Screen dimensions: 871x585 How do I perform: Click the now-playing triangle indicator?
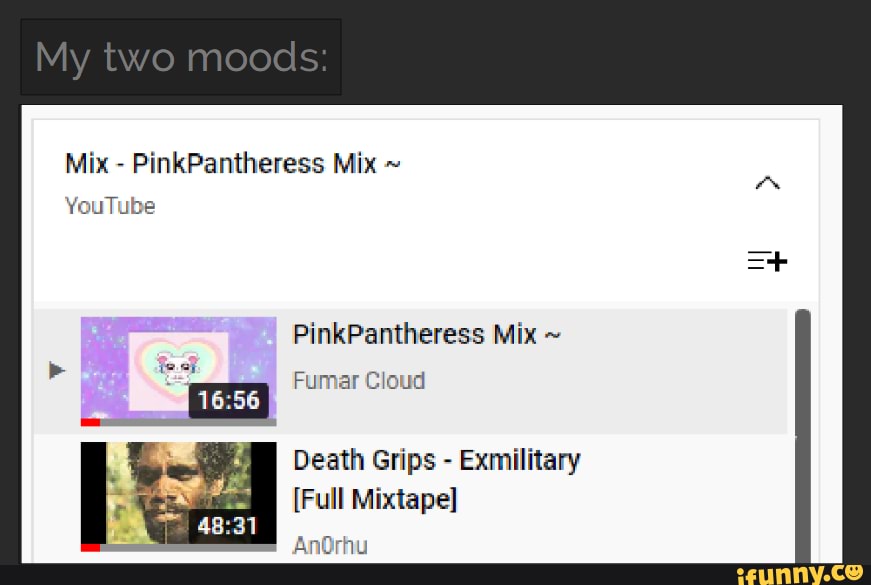[57, 370]
